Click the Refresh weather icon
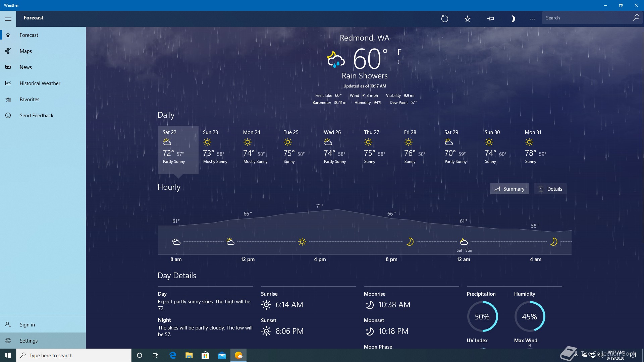The height and width of the screenshot is (362, 644). point(444,19)
